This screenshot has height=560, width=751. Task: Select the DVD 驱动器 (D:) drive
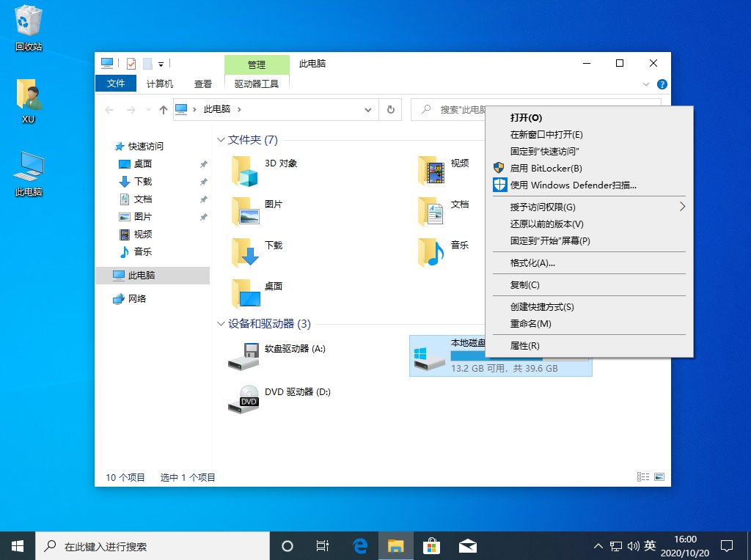(x=279, y=399)
